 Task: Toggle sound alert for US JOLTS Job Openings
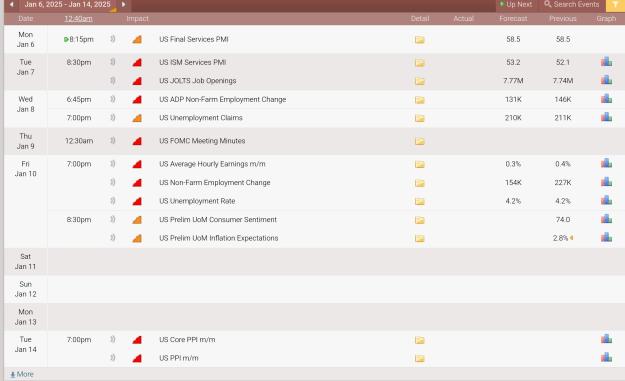click(x=113, y=80)
